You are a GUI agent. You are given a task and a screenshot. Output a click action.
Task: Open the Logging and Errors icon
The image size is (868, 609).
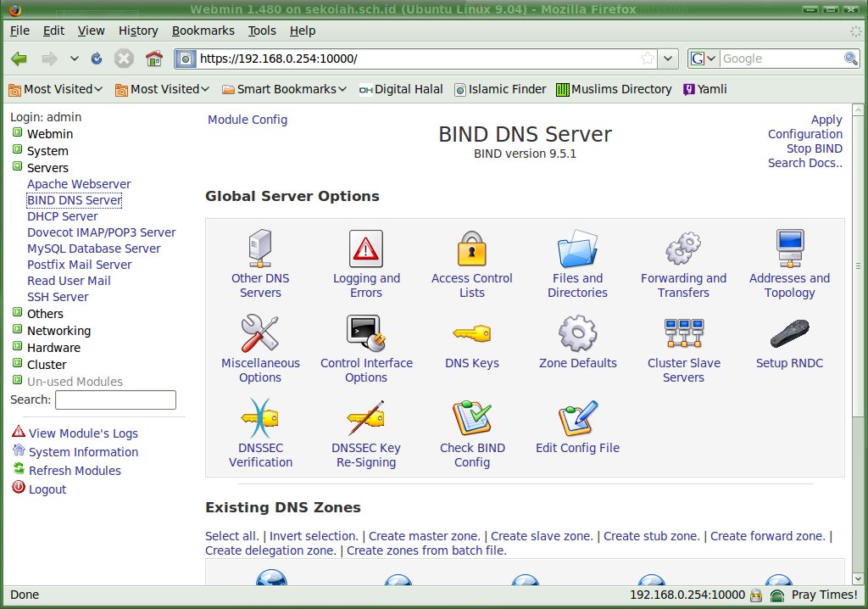(x=366, y=249)
